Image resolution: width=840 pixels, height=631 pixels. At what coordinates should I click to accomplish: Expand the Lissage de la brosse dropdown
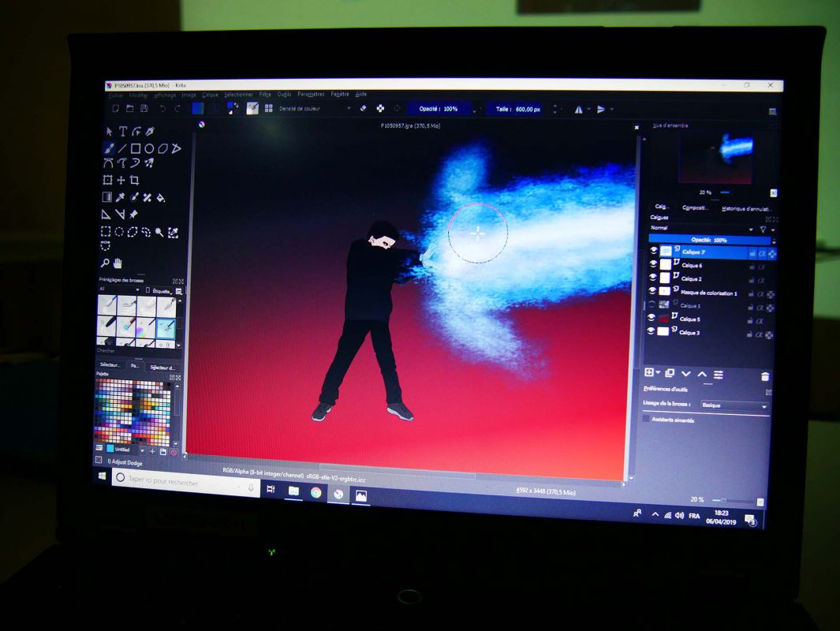(734, 405)
